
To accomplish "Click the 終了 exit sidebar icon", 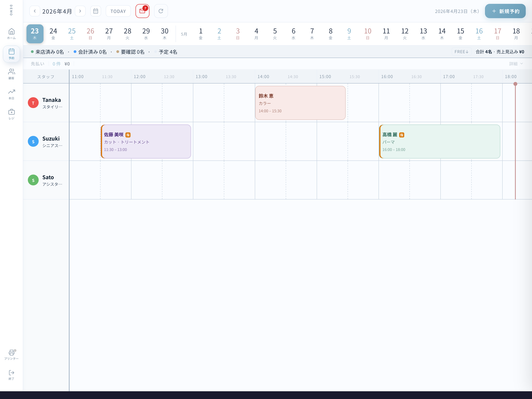I will [x=11, y=375].
